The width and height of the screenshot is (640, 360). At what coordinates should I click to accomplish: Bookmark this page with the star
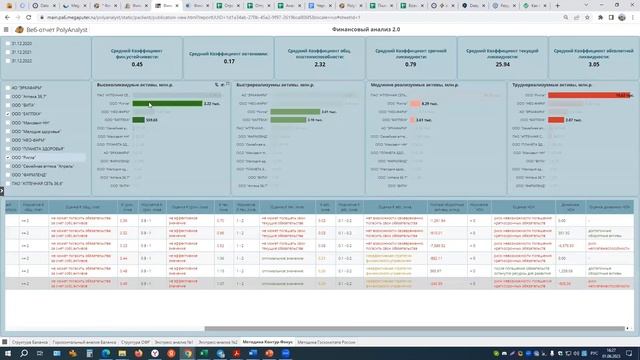tap(587, 18)
